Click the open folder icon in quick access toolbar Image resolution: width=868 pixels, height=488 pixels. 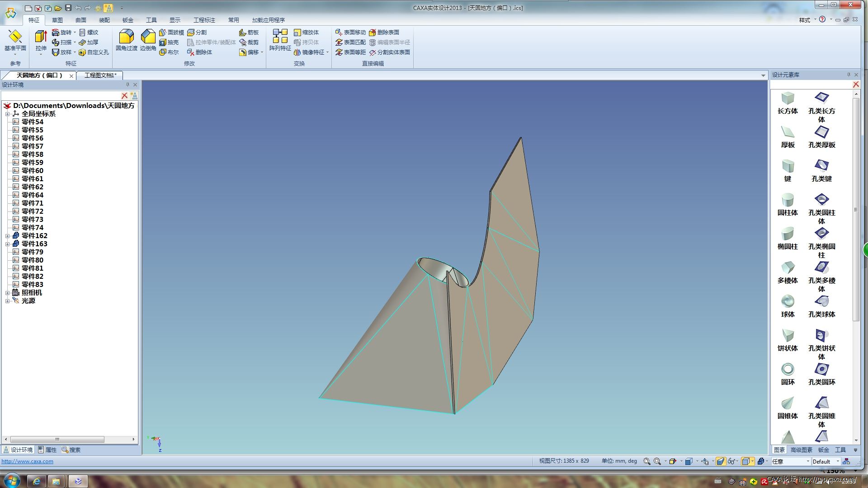(58, 8)
